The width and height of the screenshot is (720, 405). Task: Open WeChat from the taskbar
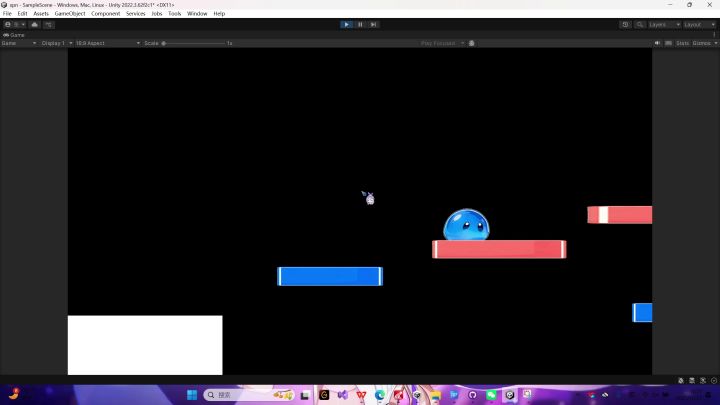coord(491,395)
